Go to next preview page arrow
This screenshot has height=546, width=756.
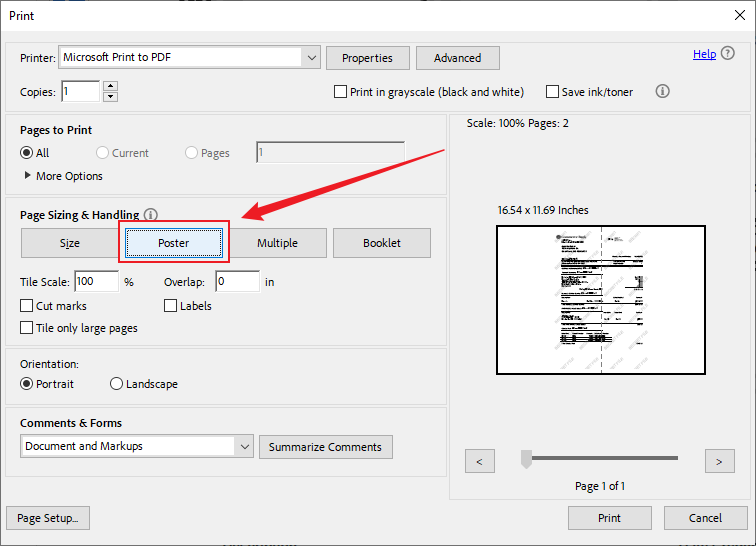[719, 461]
